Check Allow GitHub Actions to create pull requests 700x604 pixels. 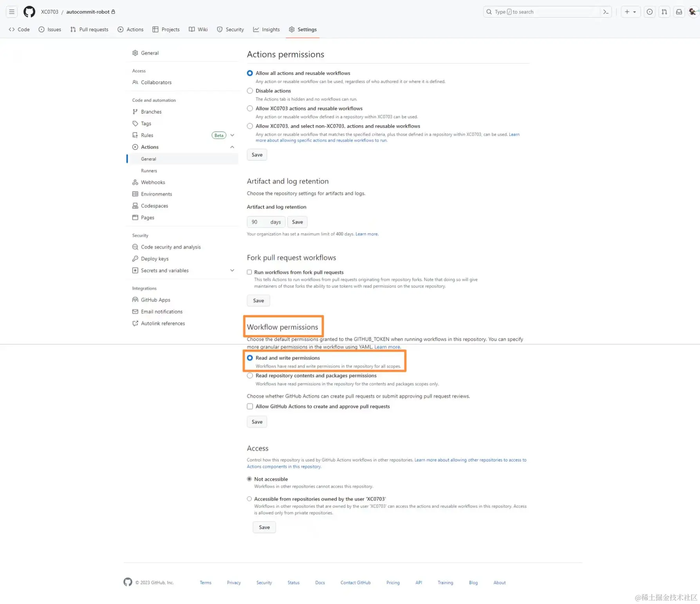tap(250, 406)
